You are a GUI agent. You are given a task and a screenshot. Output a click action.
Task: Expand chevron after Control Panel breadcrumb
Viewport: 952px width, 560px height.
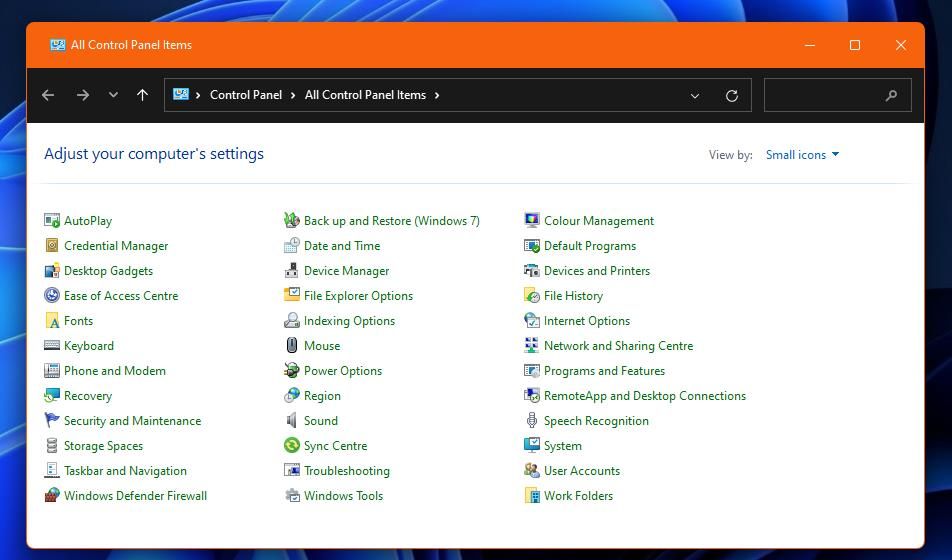point(293,95)
